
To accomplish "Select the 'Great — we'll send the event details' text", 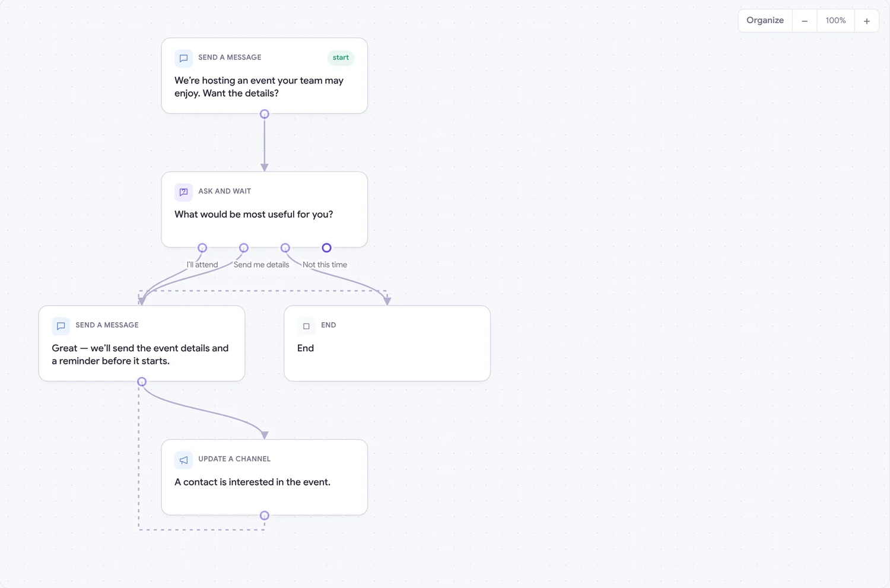I will [140, 354].
